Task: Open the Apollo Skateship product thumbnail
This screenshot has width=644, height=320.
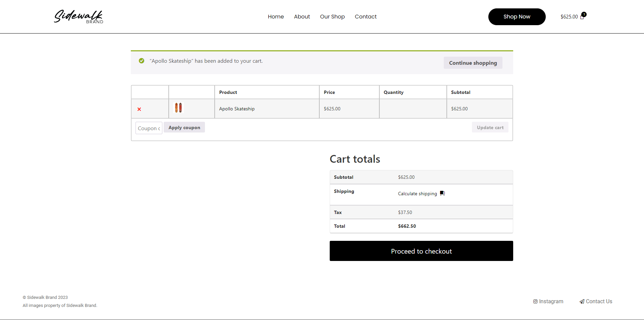Action: pos(178,108)
